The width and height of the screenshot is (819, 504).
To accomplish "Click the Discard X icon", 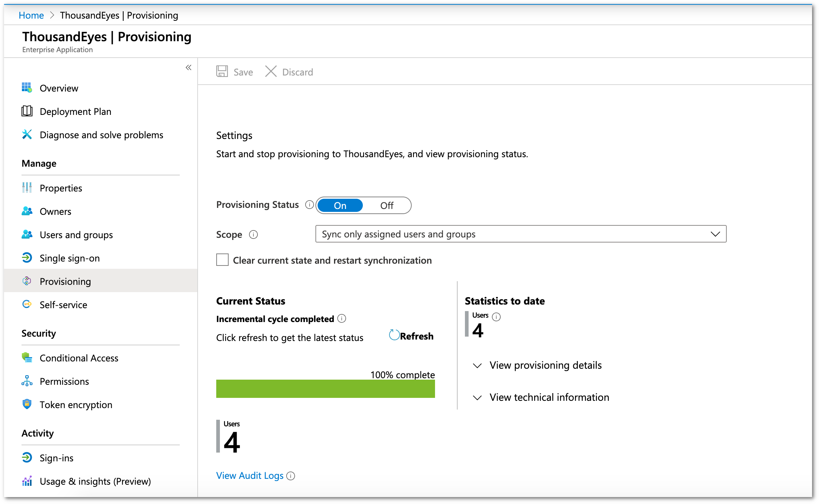I will [x=271, y=71].
